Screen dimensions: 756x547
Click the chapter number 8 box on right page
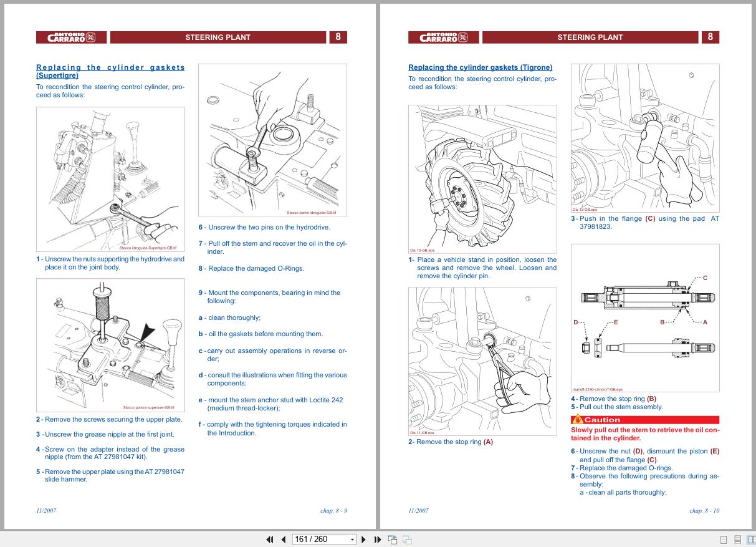[710, 37]
